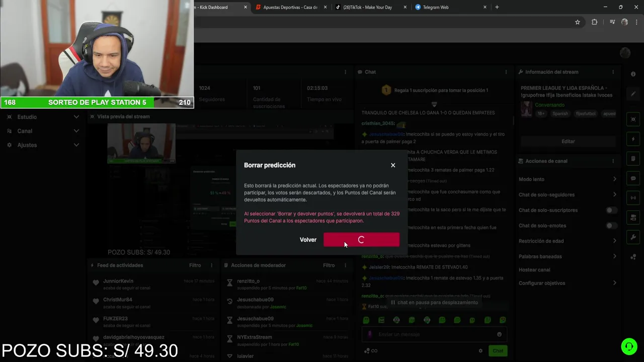Click NYExtraStream in moderator actions

(254, 337)
